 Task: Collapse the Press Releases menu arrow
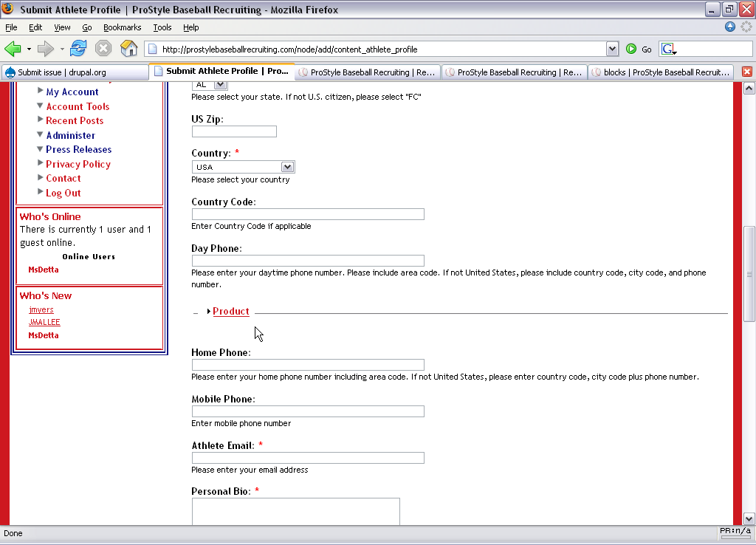pos(40,148)
